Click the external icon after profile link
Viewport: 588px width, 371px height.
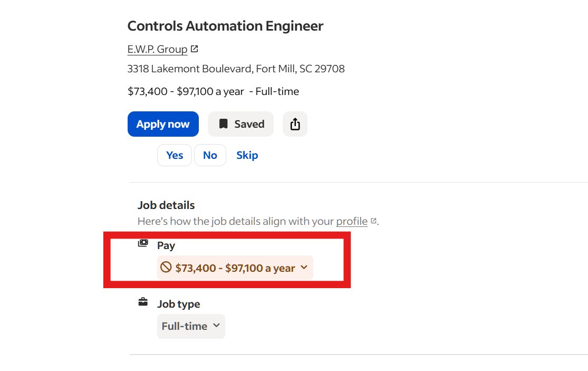coord(373,221)
